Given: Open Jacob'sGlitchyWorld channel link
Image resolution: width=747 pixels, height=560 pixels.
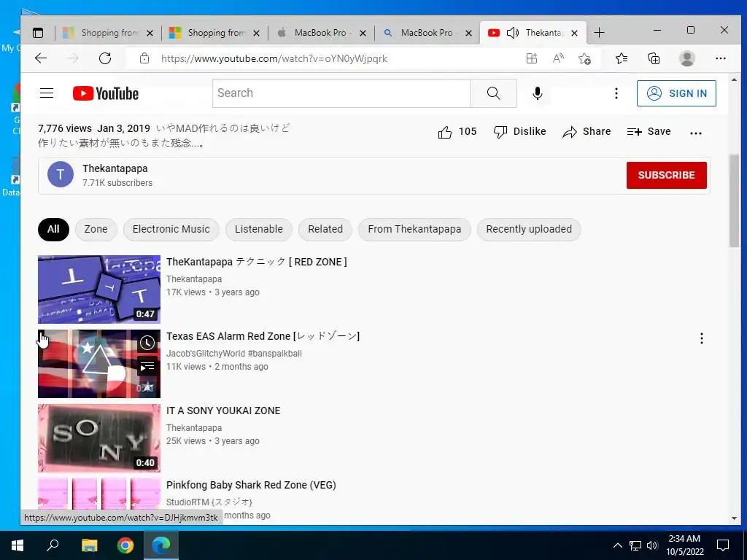Looking at the screenshot, I should tap(234, 354).
